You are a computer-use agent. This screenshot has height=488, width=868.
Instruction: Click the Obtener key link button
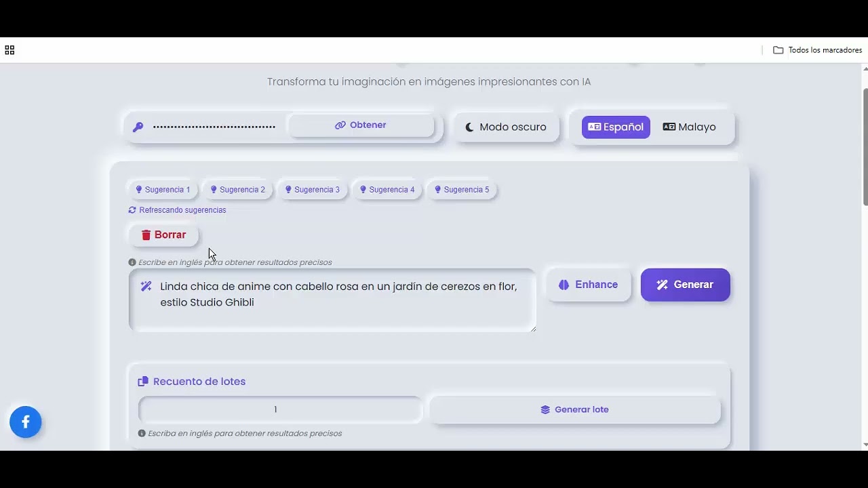361,125
